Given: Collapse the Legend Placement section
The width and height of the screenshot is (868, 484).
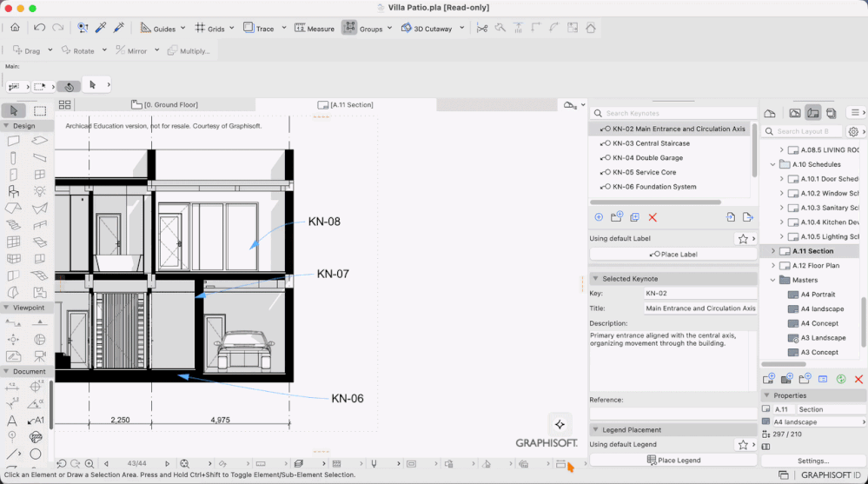Looking at the screenshot, I should point(596,430).
